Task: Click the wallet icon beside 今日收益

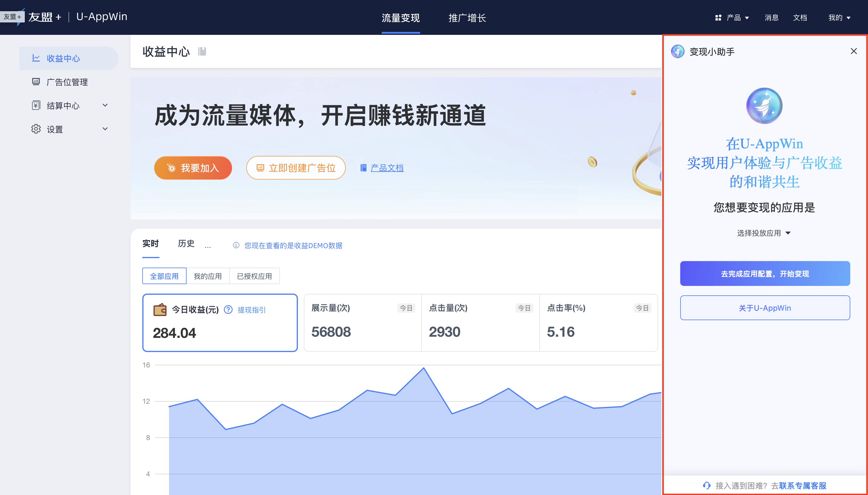Action: pos(160,310)
